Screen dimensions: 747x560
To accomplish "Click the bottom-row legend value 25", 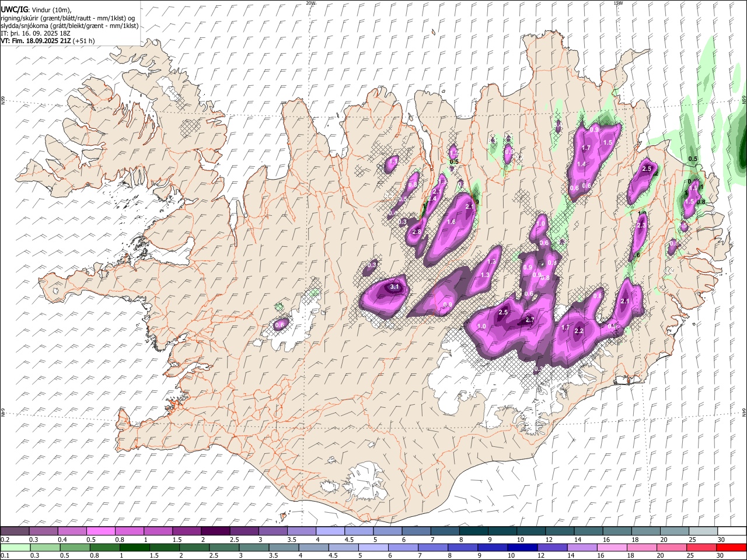I will (690, 555).
